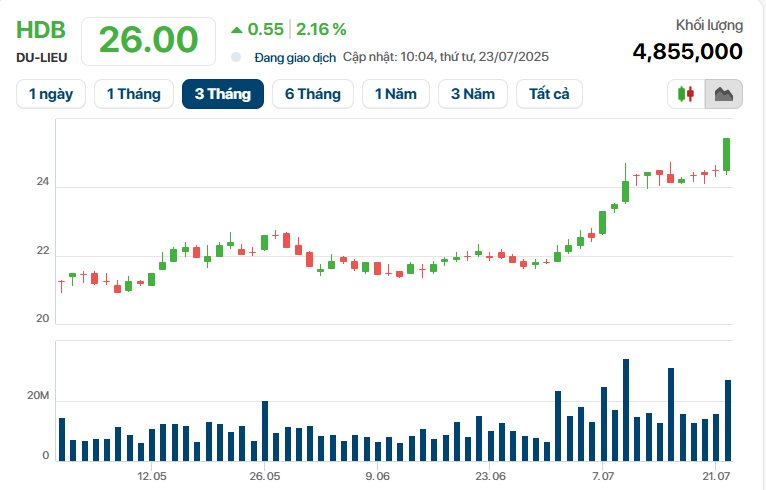The width and height of the screenshot is (766, 490).
Task: Click the HDB ticker symbol
Action: 39,30
